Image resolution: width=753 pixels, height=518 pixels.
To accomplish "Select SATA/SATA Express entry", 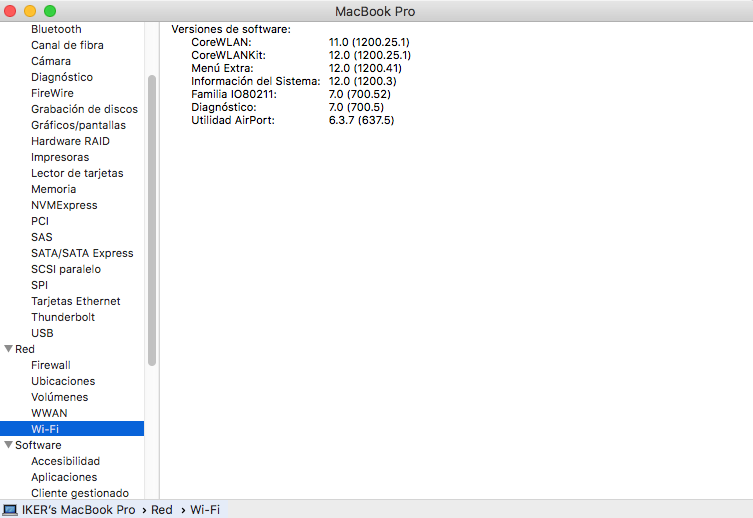I will pyautogui.click(x=82, y=253).
